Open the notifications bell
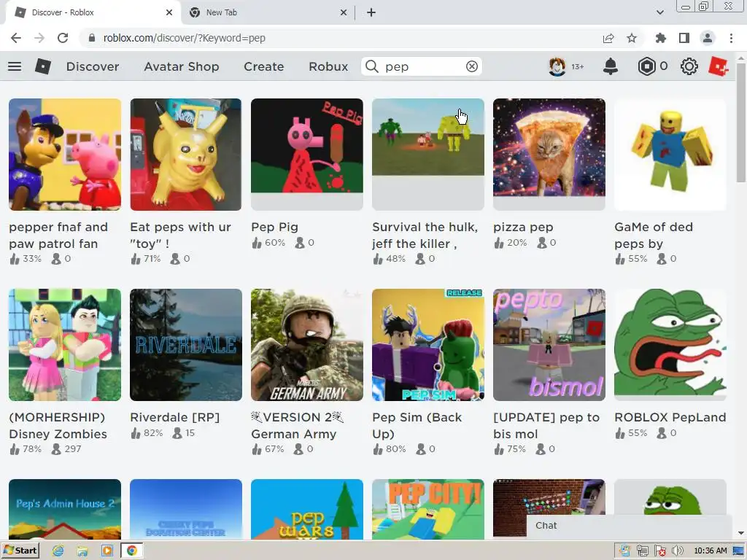 pos(611,66)
